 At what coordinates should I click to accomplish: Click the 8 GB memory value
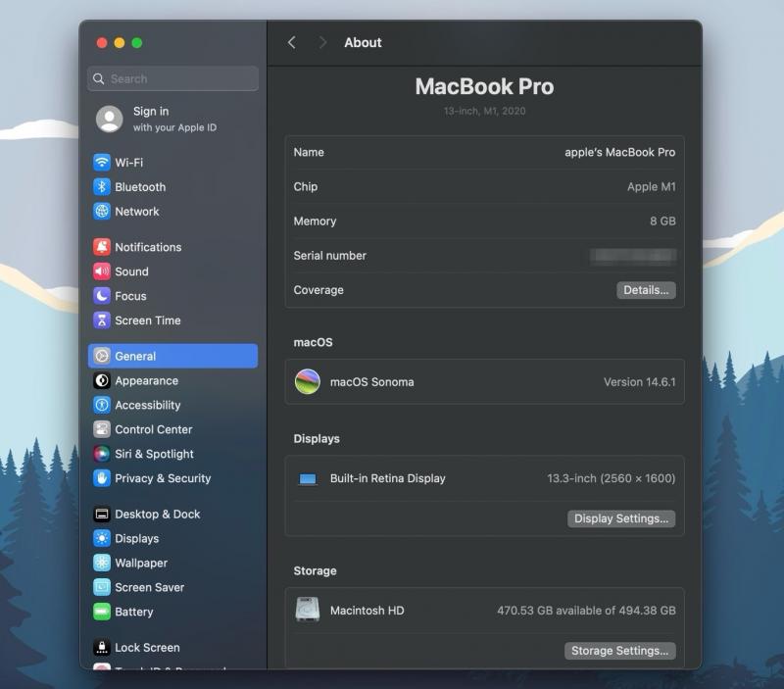[x=662, y=221]
